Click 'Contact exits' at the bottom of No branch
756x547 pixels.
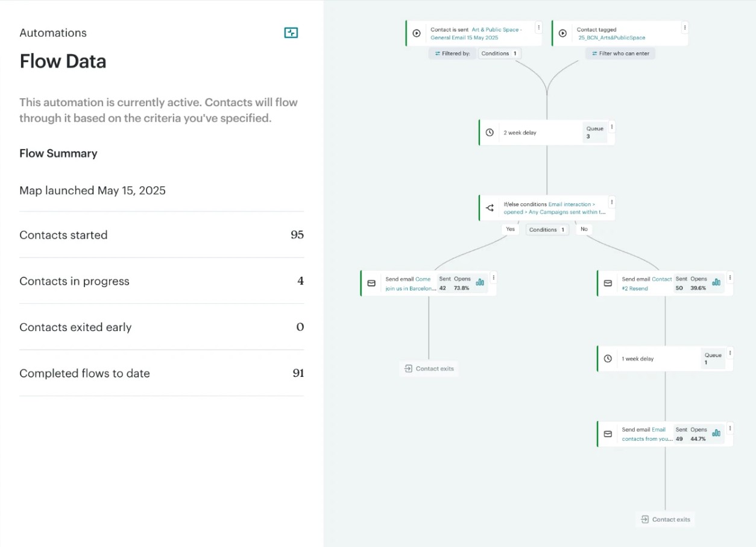665,519
